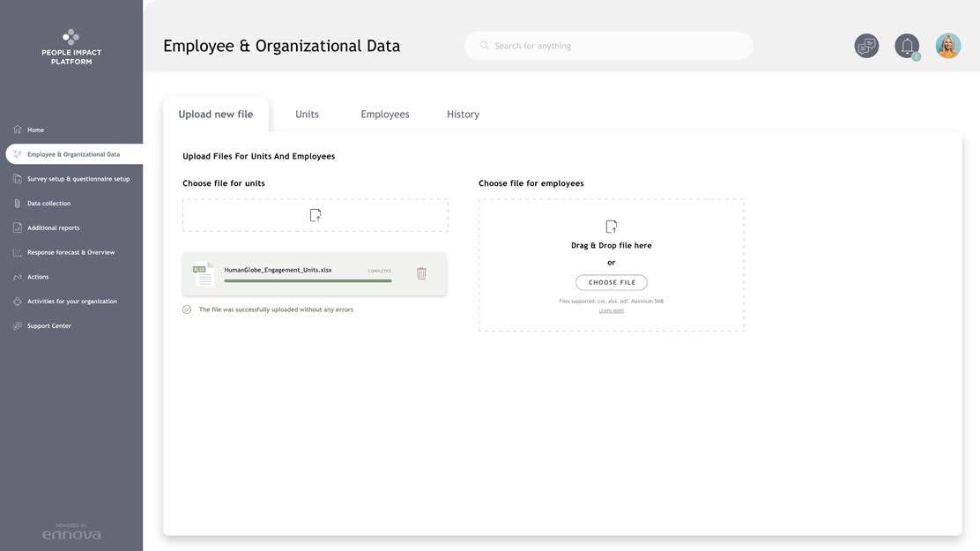This screenshot has height=551, width=980.
Task: Click the Learn more link
Action: [x=611, y=311]
